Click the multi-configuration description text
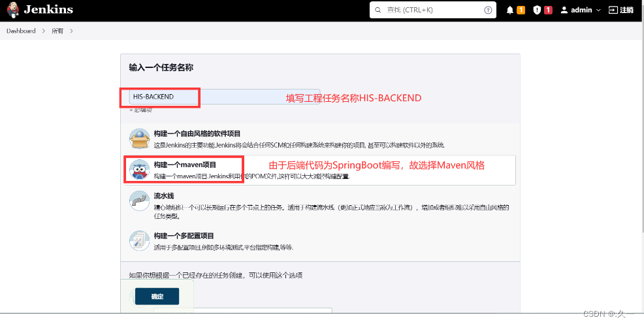644x324 pixels. (x=223, y=247)
